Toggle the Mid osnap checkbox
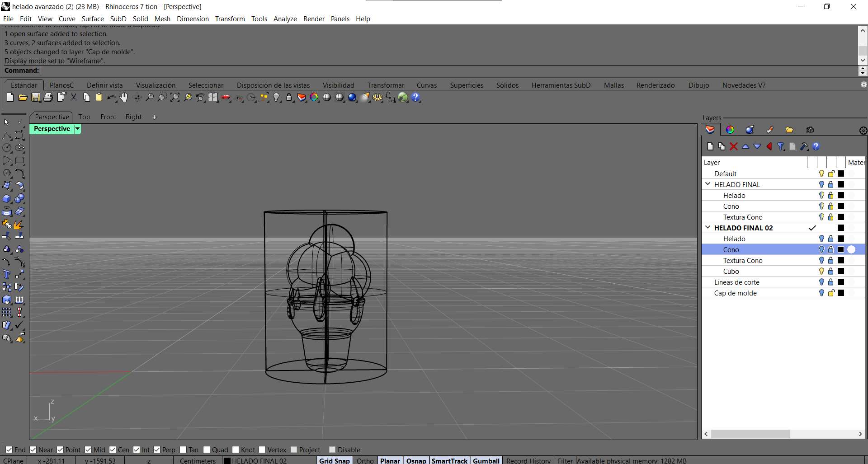 [88, 450]
